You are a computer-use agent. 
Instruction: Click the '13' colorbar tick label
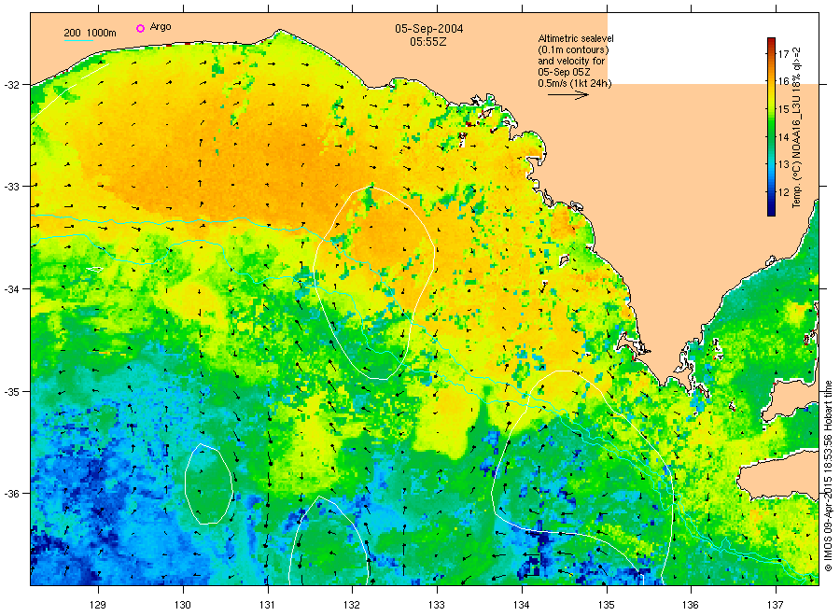tap(783, 165)
